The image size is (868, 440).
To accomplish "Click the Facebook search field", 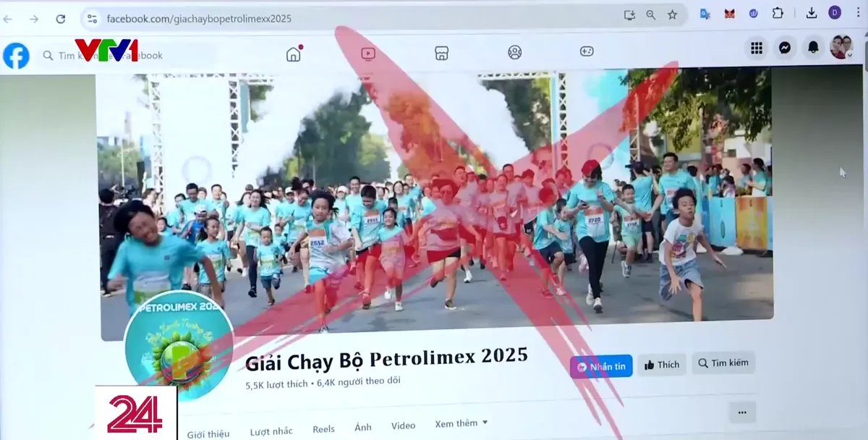I will click(x=127, y=55).
